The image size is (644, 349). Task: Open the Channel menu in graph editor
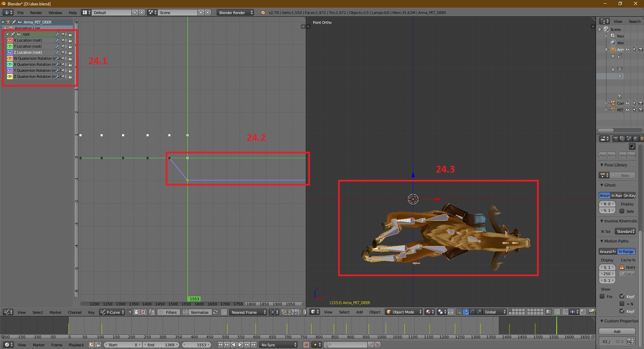pyautogui.click(x=74, y=312)
